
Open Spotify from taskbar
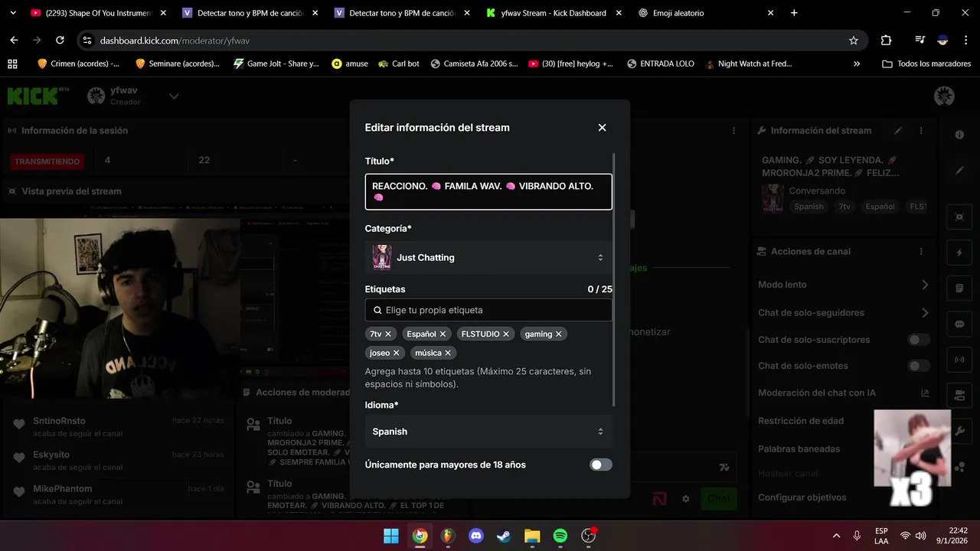click(560, 536)
